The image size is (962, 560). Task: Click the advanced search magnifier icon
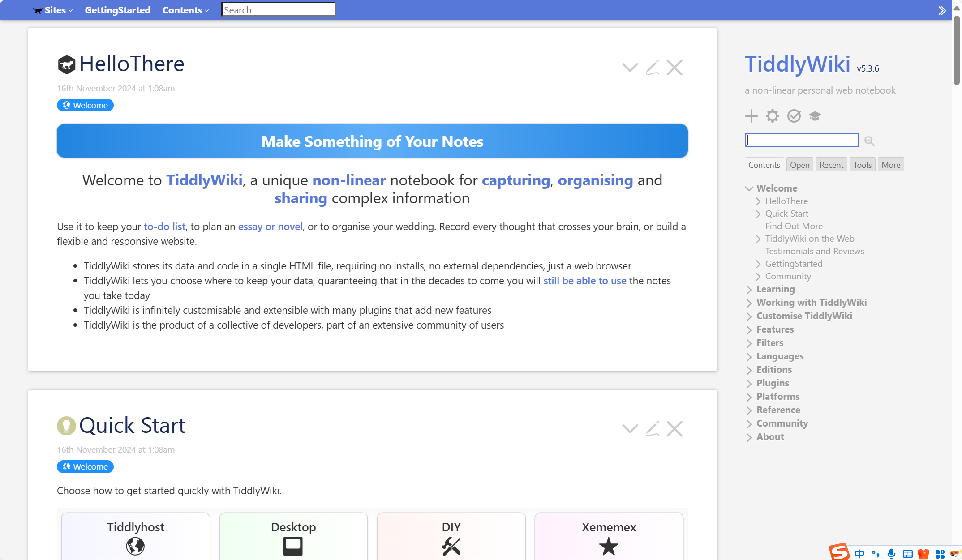[x=869, y=141]
